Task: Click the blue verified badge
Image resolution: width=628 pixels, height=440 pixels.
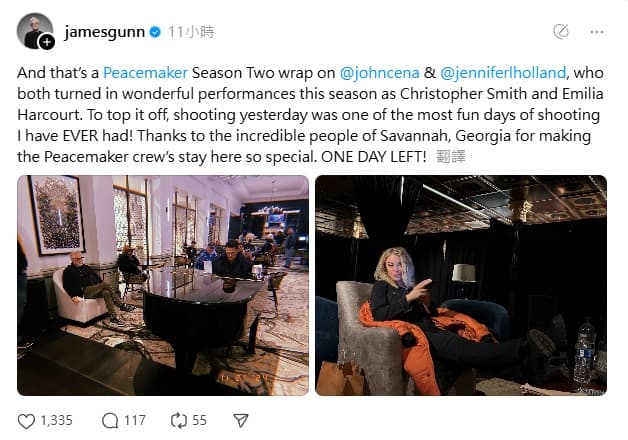Action: [155, 32]
